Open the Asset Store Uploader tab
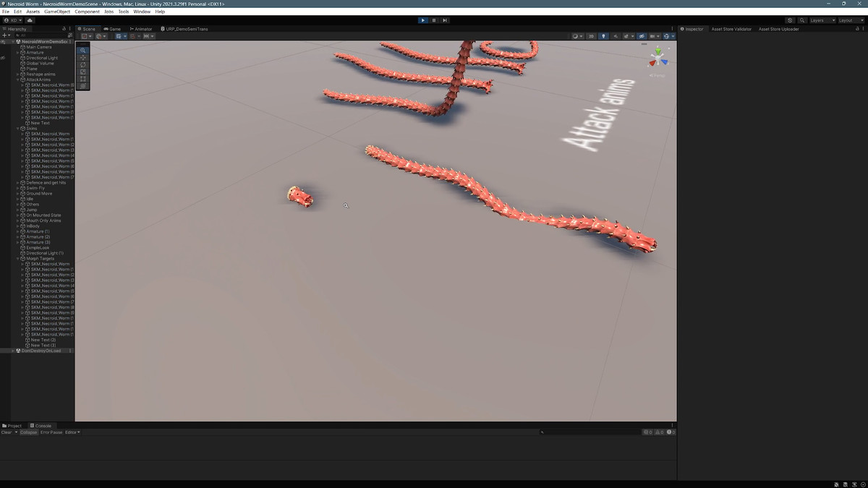Screen dimensions: 868x488 click(x=778, y=29)
